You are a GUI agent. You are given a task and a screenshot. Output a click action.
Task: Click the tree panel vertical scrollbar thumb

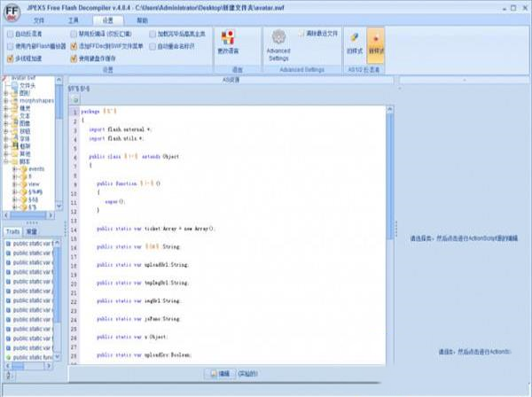59,102
